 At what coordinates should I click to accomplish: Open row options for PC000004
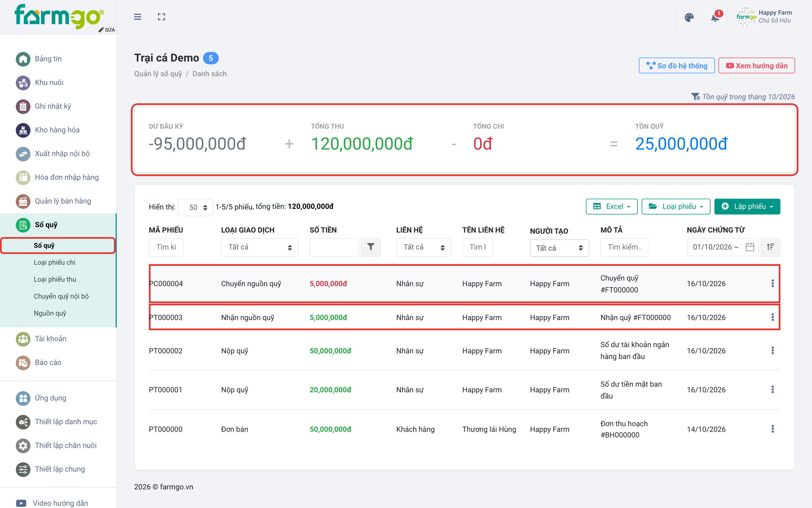773,283
